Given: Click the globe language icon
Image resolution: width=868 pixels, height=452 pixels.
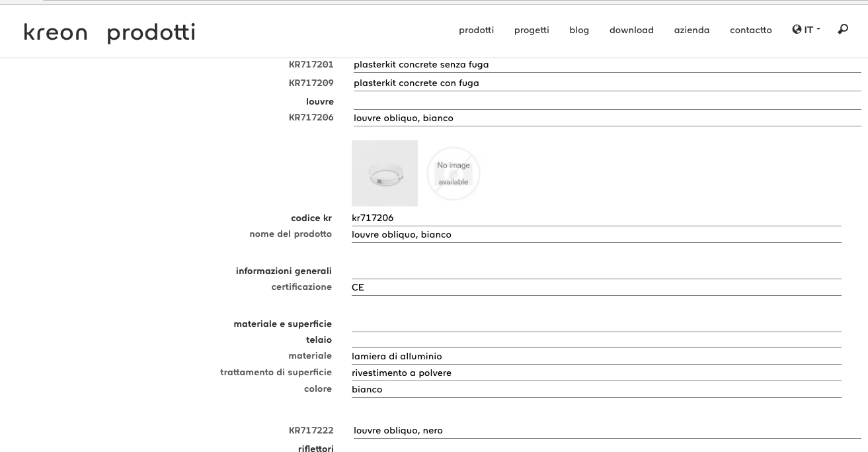Looking at the screenshot, I should click(797, 29).
